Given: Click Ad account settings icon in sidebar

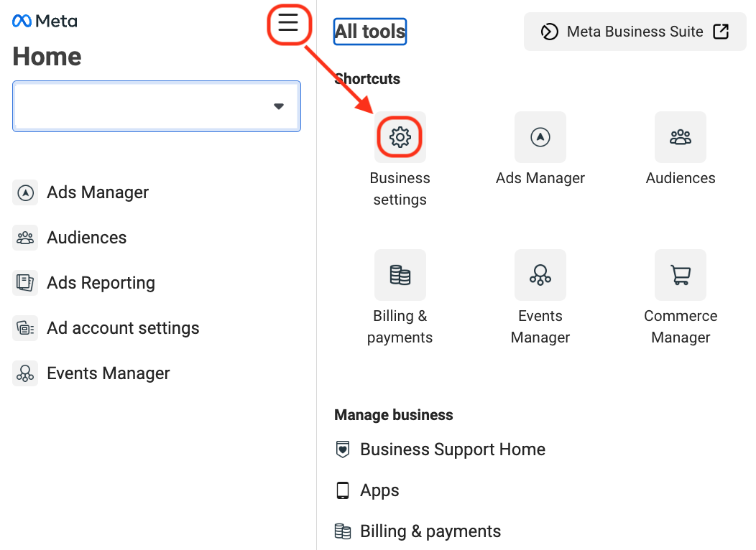Looking at the screenshot, I should (25, 328).
